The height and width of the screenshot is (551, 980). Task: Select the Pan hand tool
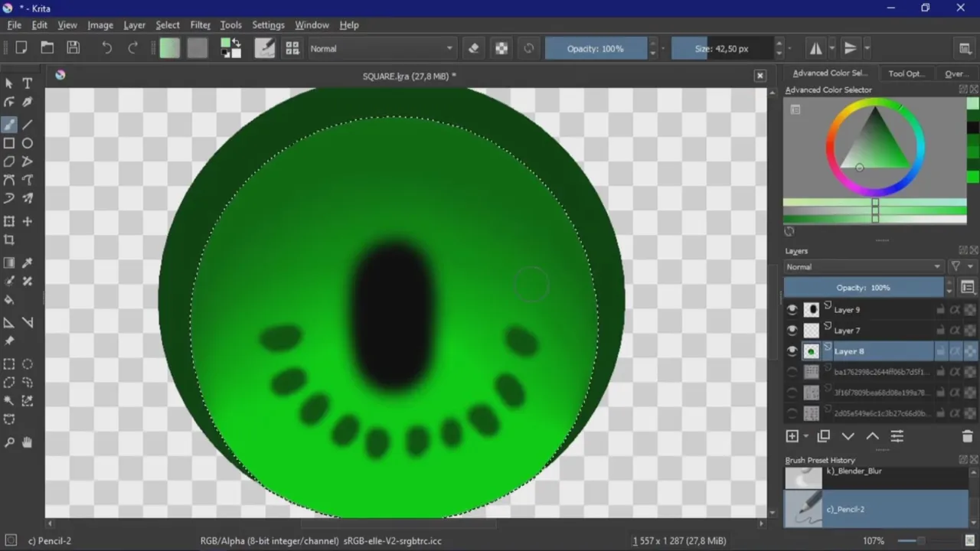28,442
